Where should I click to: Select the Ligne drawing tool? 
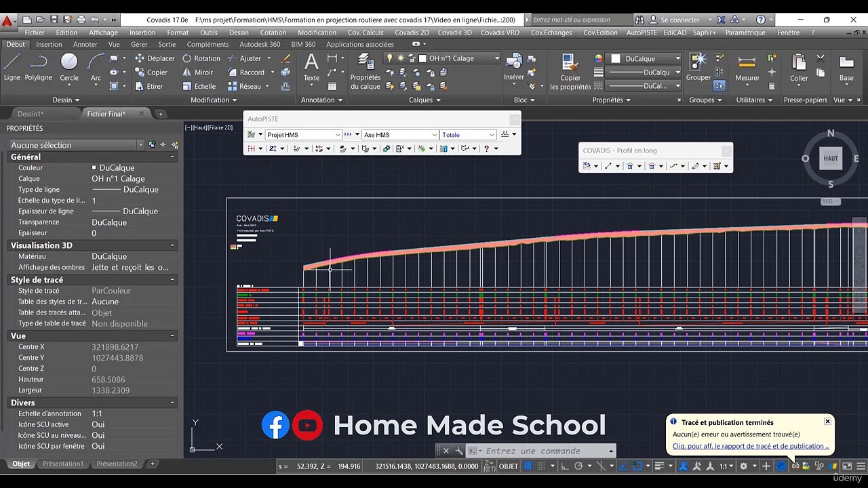click(x=12, y=68)
